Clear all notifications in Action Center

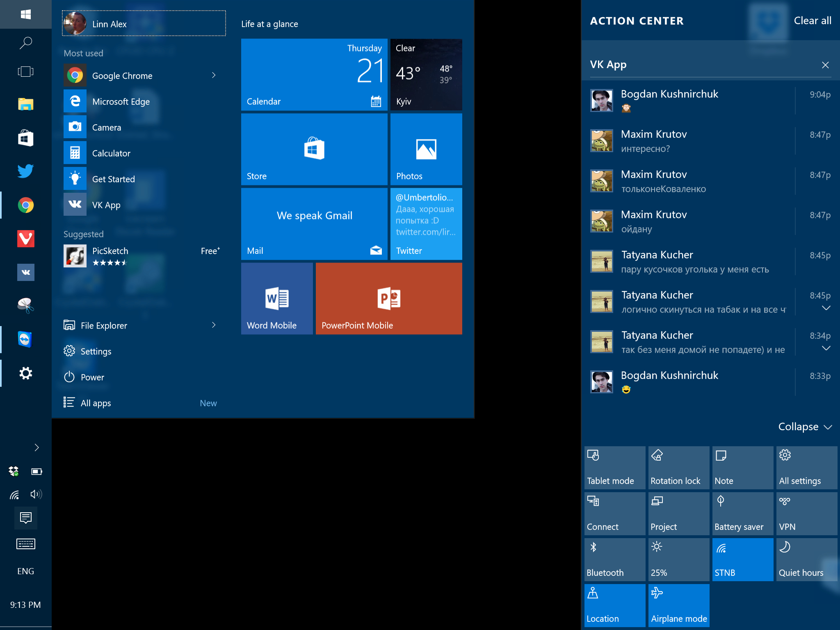click(x=813, y=21)
